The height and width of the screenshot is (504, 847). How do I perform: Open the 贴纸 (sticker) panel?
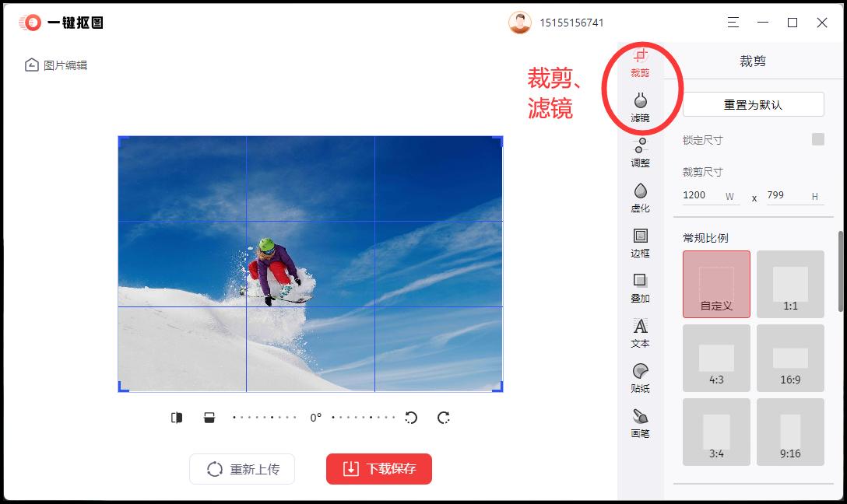(x=640, y=378)
